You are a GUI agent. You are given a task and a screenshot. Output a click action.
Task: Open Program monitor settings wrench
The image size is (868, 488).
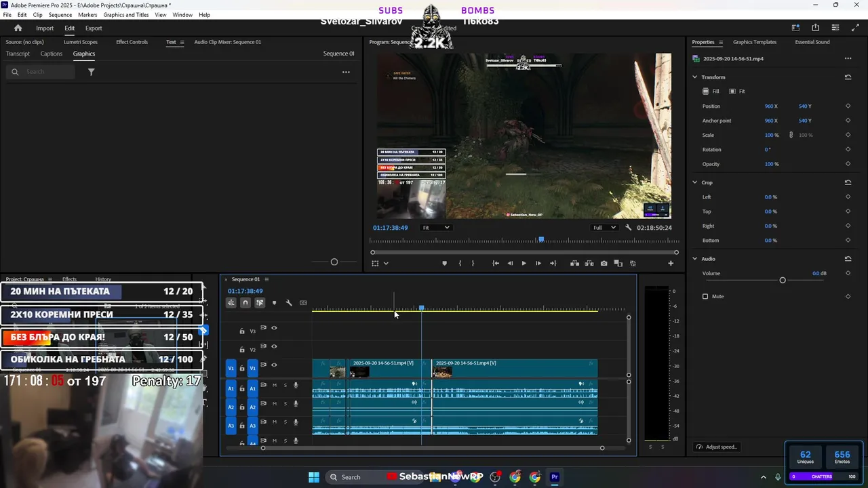click(629, 228)
